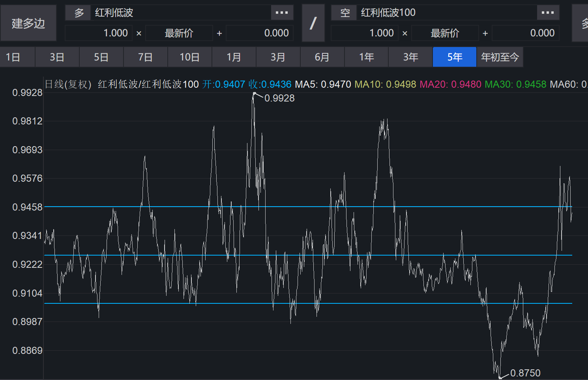Select the 6月 period tab
The height and width of the screenshot is (380, 588).
(322, 57)
